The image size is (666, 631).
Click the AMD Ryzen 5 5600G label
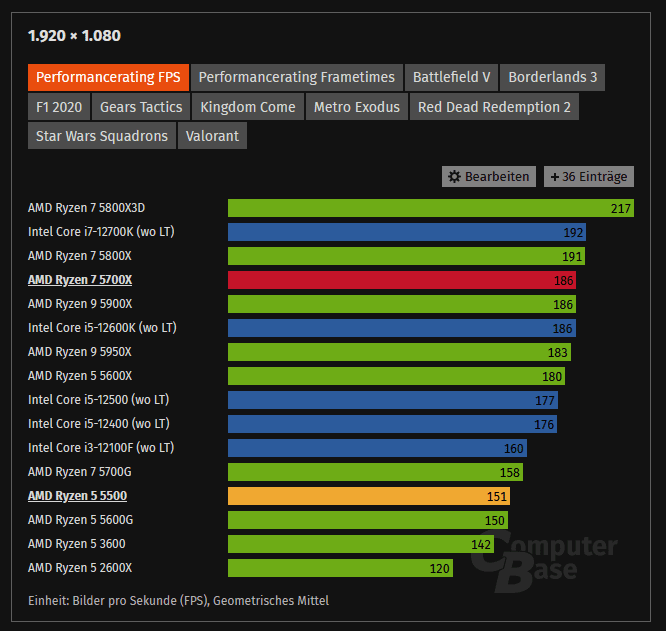coord(80,520)
